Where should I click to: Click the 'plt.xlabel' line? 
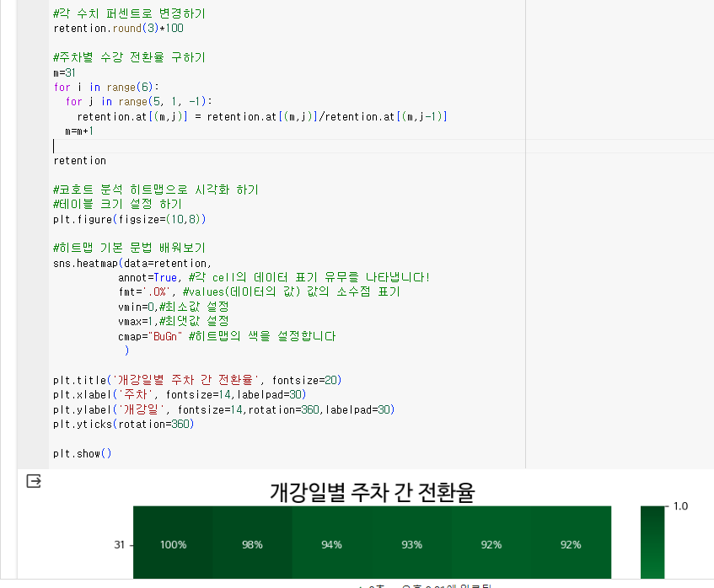(x=180, y=394)
